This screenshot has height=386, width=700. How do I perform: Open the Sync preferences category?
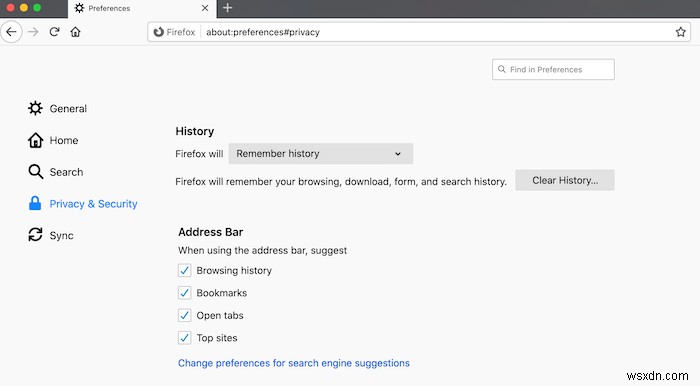point(50,235)
